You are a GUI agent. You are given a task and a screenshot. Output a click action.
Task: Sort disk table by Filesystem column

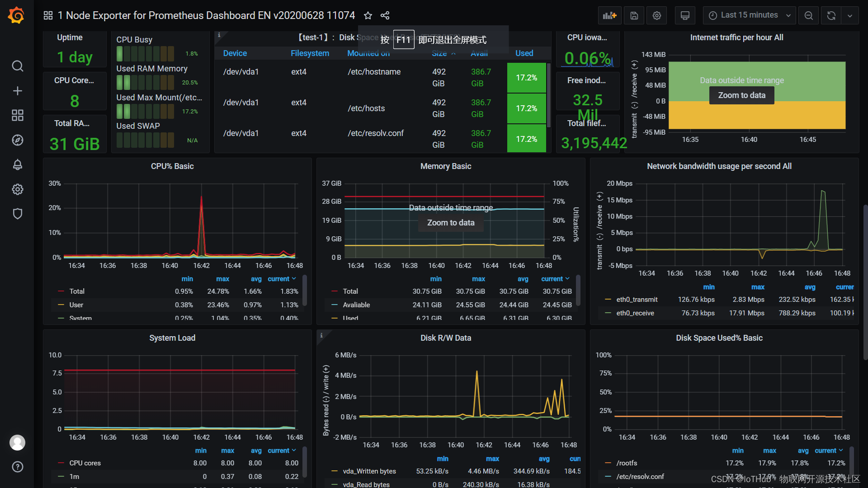click(x=310, y=53)
